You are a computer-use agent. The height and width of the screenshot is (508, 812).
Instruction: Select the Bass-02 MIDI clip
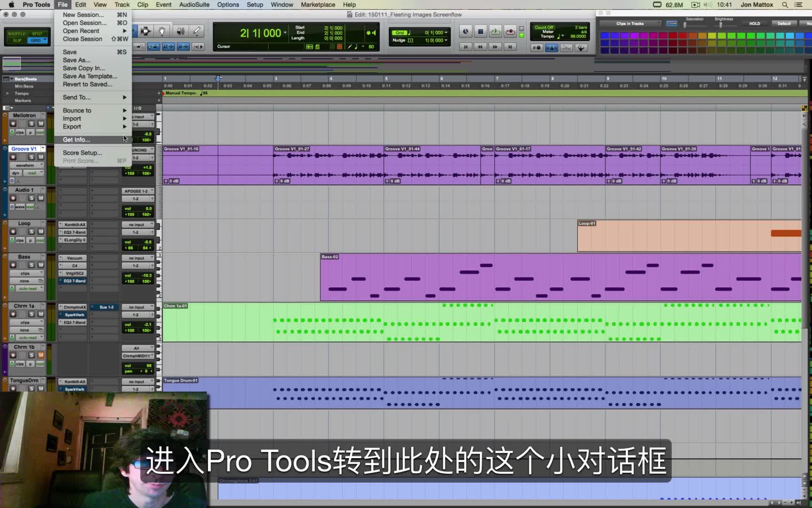tap(561, 277)
